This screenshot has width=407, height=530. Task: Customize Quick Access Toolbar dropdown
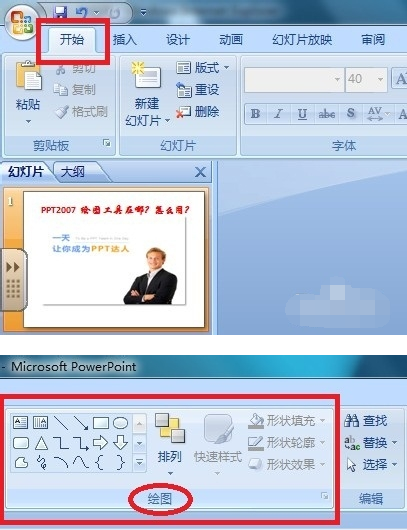tap(143, 13)
